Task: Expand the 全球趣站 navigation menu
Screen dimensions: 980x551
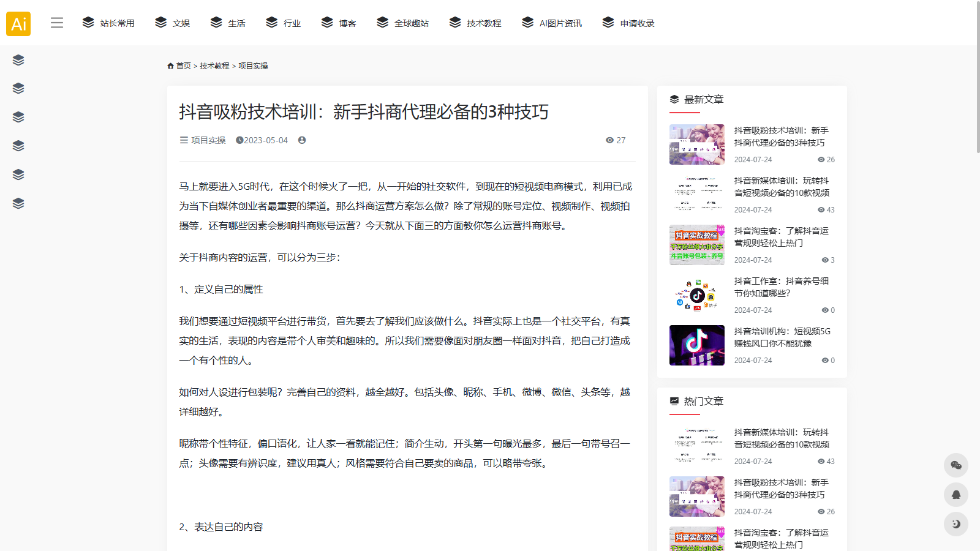Action: 403,23
